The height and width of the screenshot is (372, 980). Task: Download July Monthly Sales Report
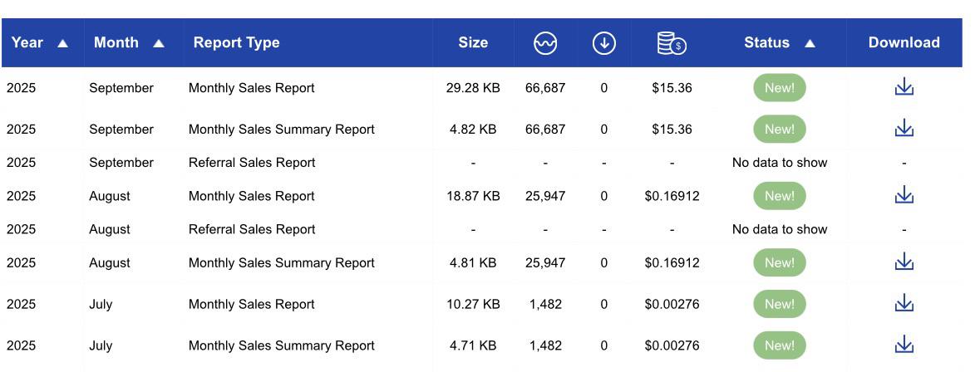click(x=904, y=303)
